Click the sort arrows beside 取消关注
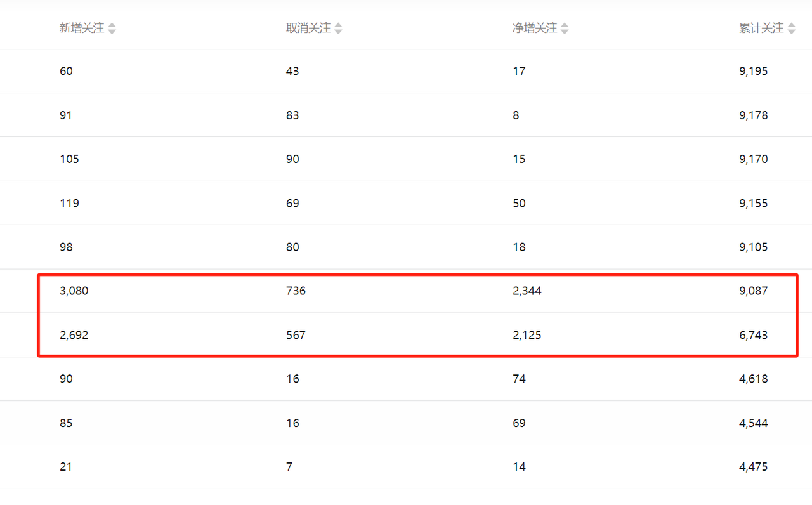The width and height of the screenshot is (812, 505). click(x=338, y=29)
